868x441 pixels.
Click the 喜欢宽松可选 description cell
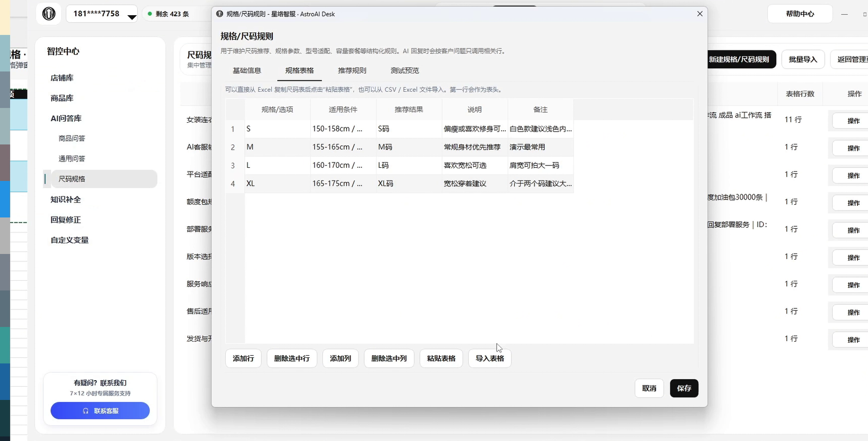[x=475, y=166]
